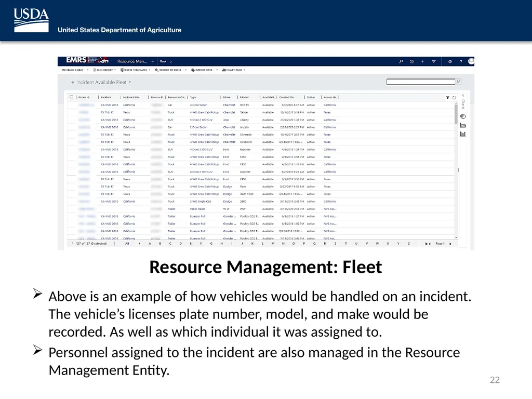The height and width of the screenshot is (399, 532).
Task: Click Bolt EV model cell
Action: [244, 105]
